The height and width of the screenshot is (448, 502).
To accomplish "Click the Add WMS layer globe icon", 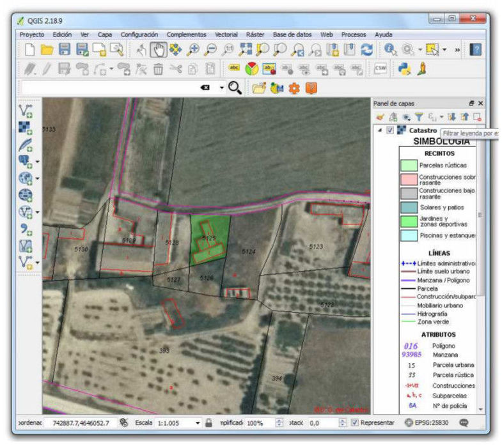I will (26, 178).
